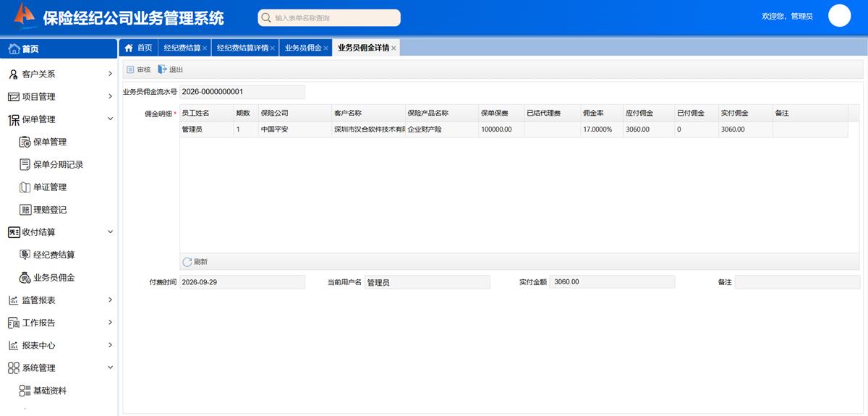
Task: Click the bottom 备注 input field
Action: (x=797, y=282)
